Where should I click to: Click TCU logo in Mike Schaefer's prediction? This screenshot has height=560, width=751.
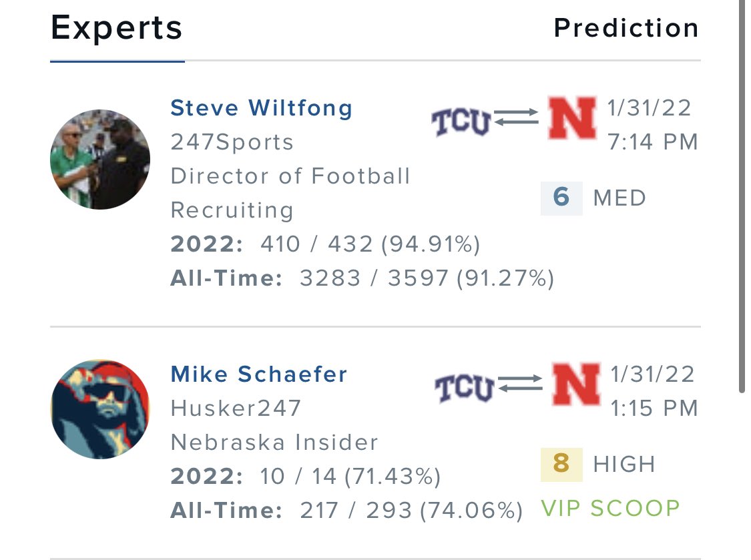pyautogui.click(x=465, y=388)
